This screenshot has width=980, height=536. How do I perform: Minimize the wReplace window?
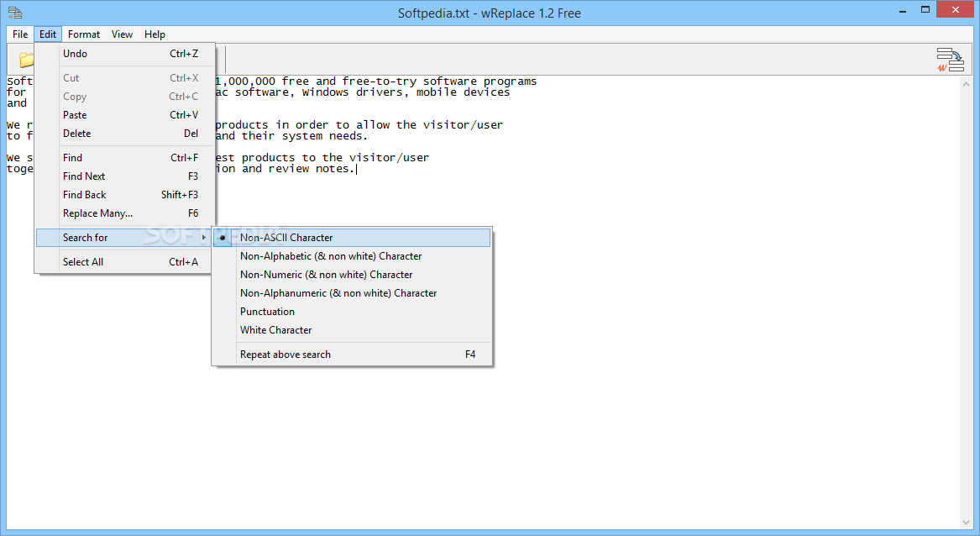pos(903,11)
